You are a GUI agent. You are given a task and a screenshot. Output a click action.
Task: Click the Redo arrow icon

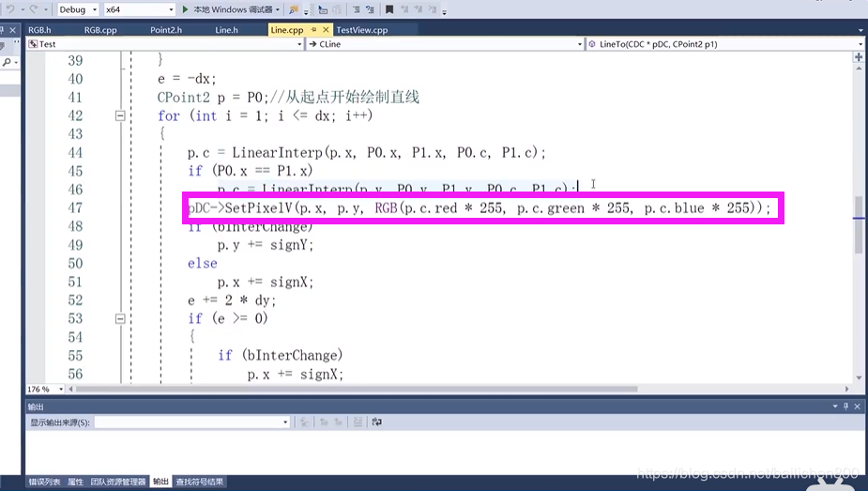point(33,9)
